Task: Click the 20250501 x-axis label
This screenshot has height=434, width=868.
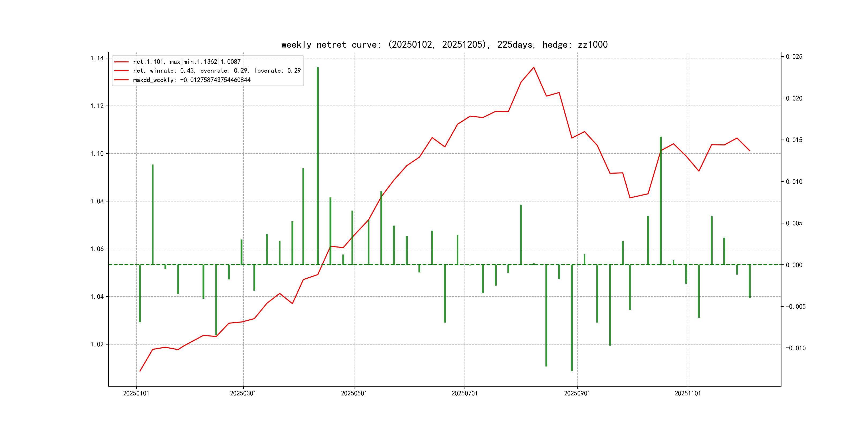Action: [354, 393]
